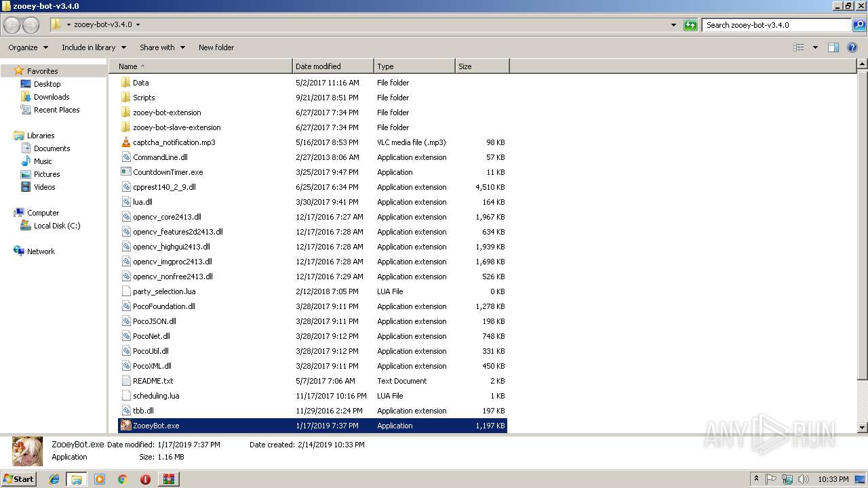
Task: Open the zooey-bot-v3.4.0 breadcrumb dropdown arrow
Action: coord(138,25)
